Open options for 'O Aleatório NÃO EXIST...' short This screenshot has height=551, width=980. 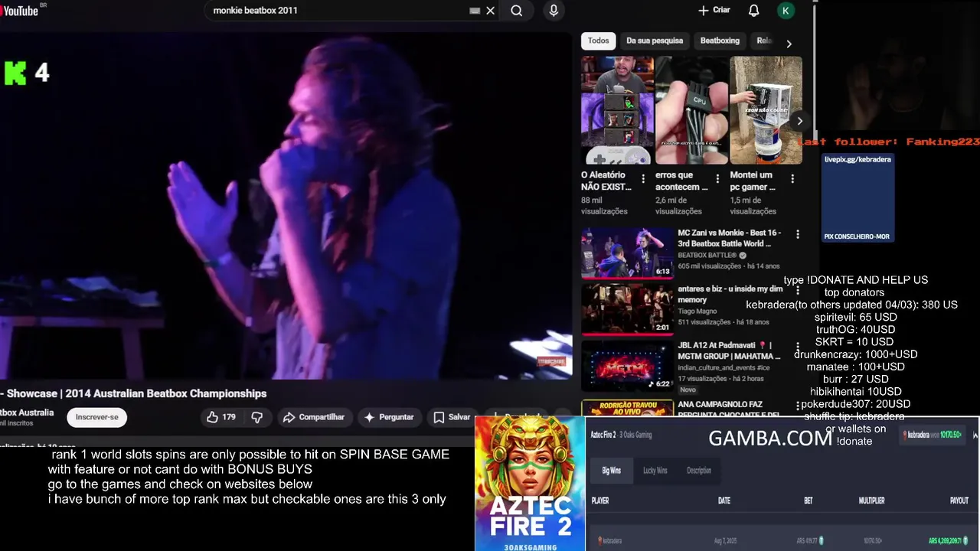(643, 179)
